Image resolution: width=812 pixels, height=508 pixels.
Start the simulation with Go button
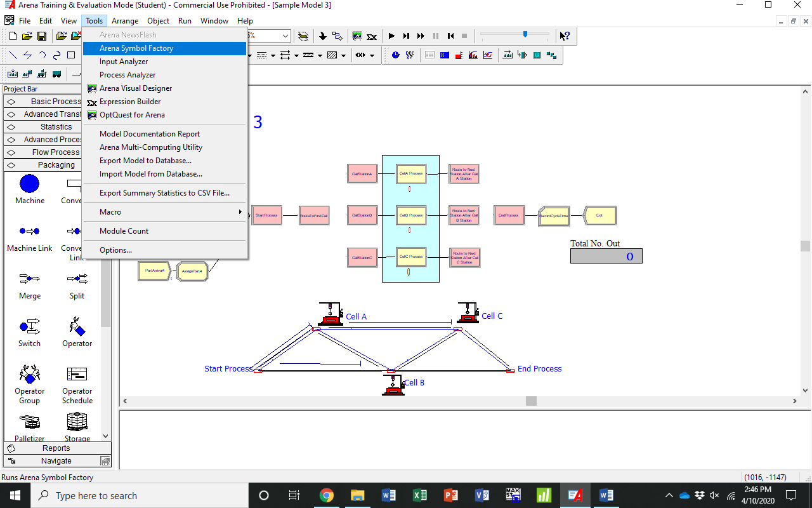tap(391, 36)
